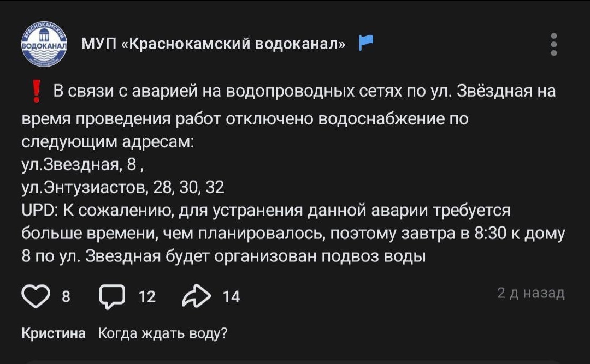This screenshot has width=590, height=364.
Task: Click the red exclamation mark emoji
Action: pos(37,91)
